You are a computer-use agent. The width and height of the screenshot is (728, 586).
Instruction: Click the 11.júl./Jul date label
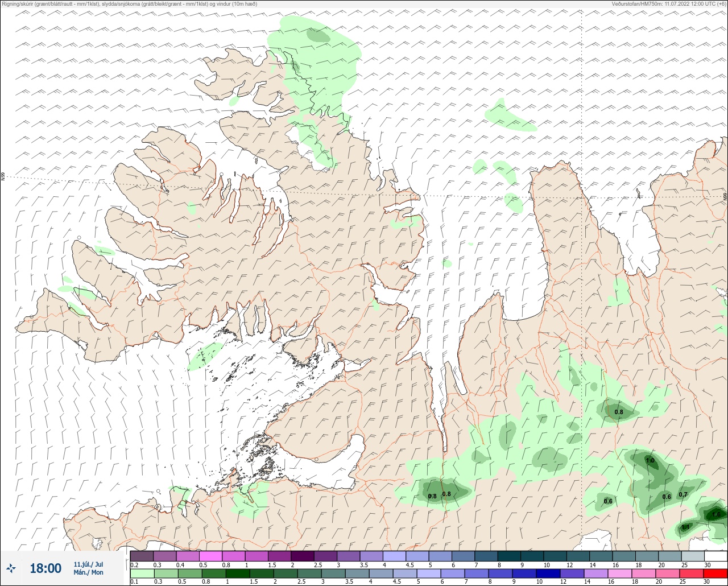pos(88,564)
